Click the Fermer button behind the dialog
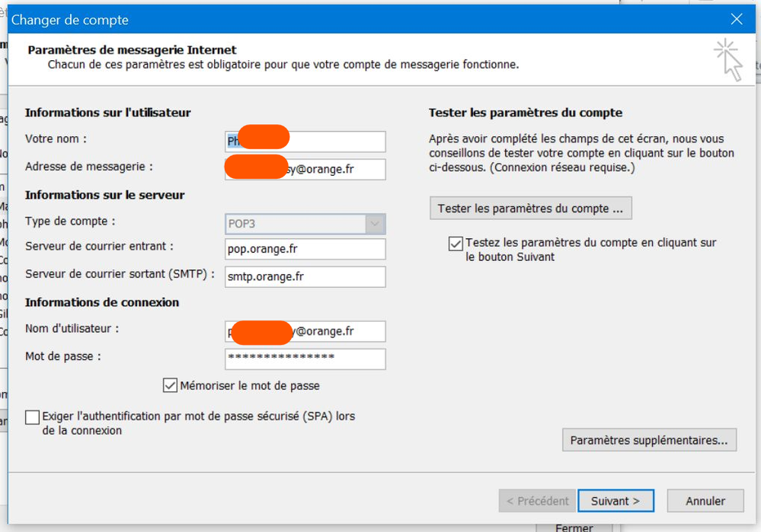The image size is (761, 532). click(x=574, y=527)
